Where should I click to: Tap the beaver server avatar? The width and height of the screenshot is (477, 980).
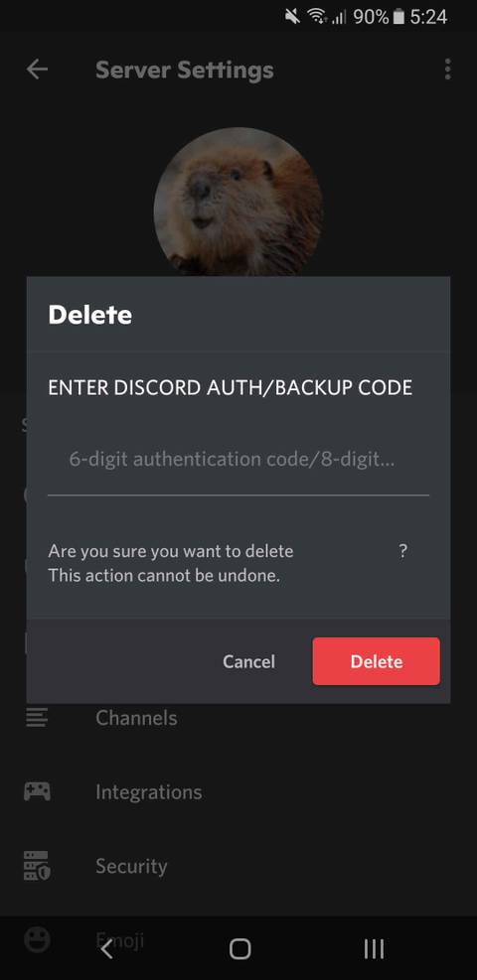point(238,202)
